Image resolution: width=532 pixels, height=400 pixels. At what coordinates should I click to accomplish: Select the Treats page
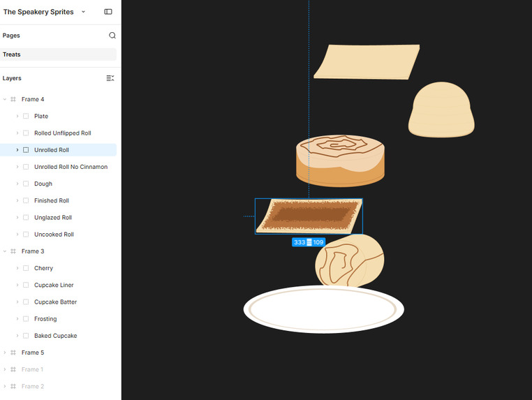[x=58, y=54]
